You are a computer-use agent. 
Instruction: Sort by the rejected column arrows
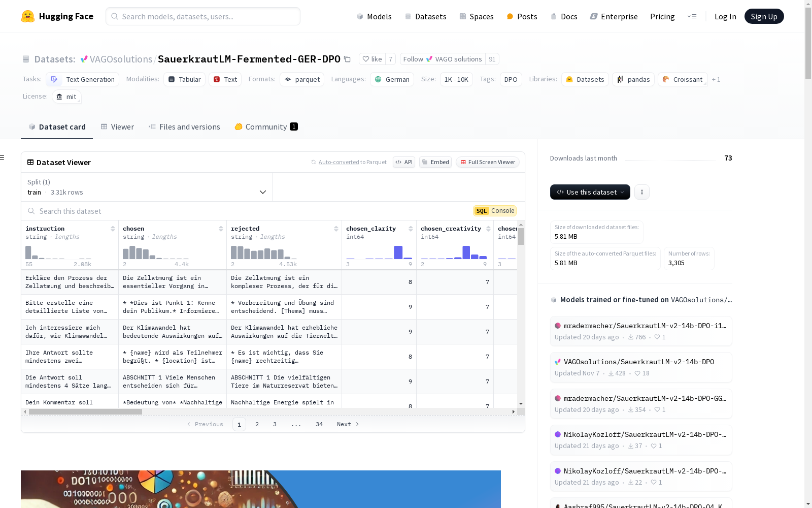tap(336, 229)
